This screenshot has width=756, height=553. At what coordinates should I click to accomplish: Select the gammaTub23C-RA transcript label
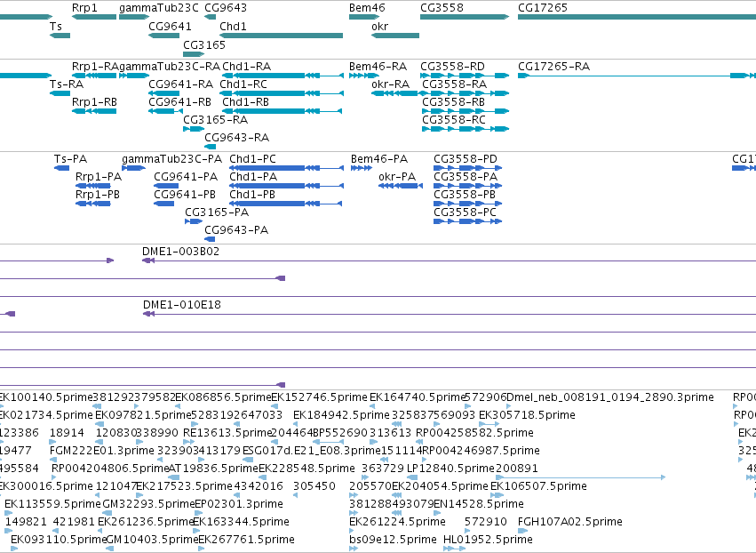click(x=169, y=66)
